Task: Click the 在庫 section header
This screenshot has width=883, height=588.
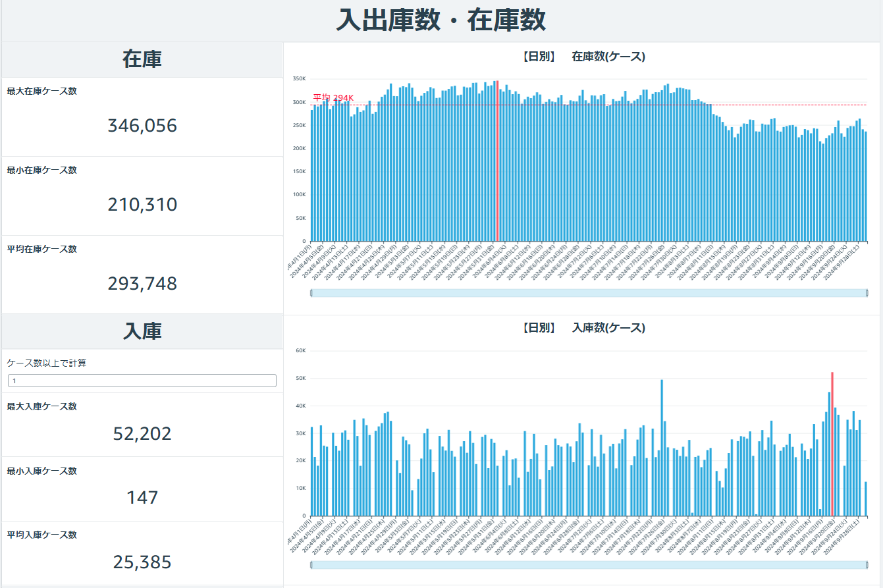Action: (x=142, y=60)
